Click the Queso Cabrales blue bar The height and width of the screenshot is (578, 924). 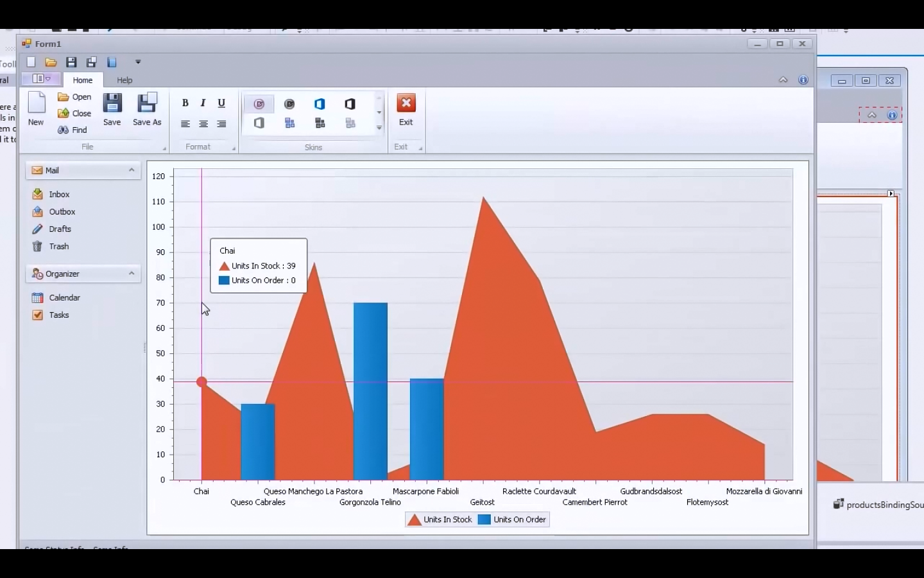click(x=258, y=442)
